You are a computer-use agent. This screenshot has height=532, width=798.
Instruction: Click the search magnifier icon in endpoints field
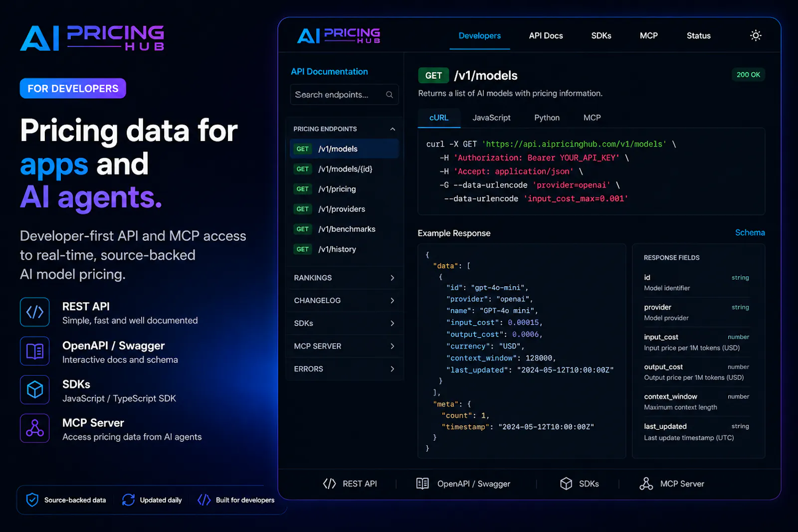point(390,95)
